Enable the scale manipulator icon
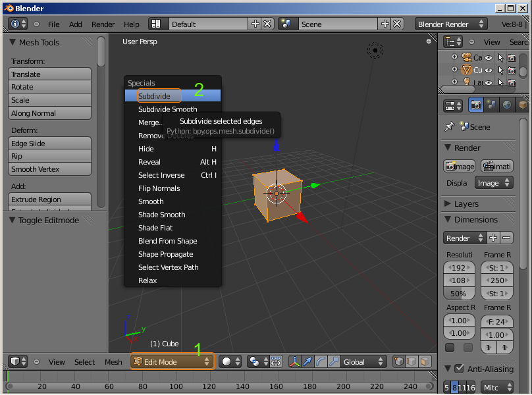This screenshot has height=395, width=532. [334, 361]
